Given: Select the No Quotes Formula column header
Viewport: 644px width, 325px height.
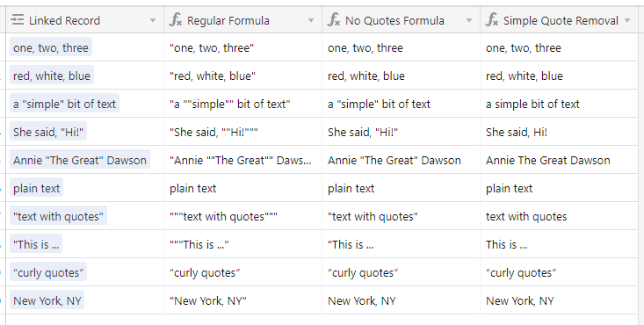Looking at the screenshot, I should coord(401,20).
